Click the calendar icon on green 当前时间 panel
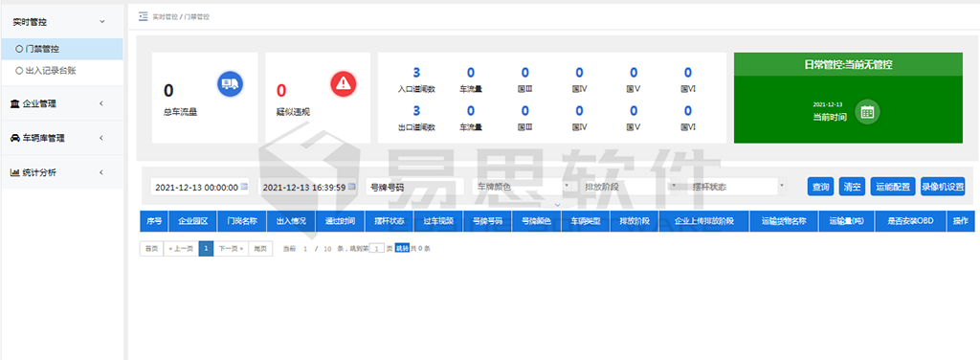980x360 pixels. (x=867, y=112)
